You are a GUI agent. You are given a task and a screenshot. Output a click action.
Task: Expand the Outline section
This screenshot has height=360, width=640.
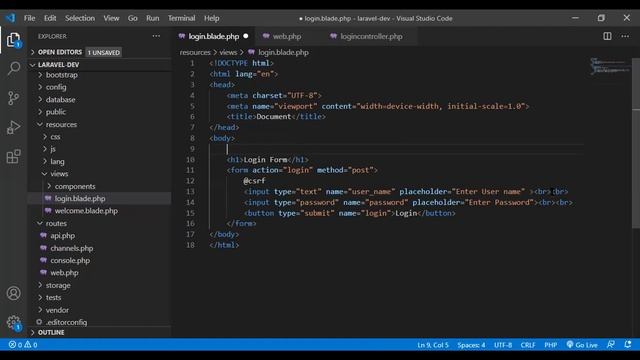click(x=51, y=333)
